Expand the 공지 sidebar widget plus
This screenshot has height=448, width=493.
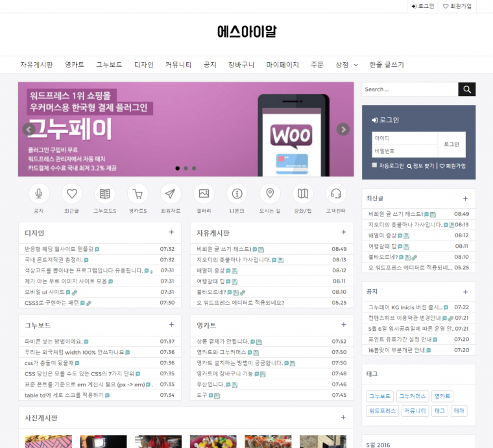click(x=465, y=292)
